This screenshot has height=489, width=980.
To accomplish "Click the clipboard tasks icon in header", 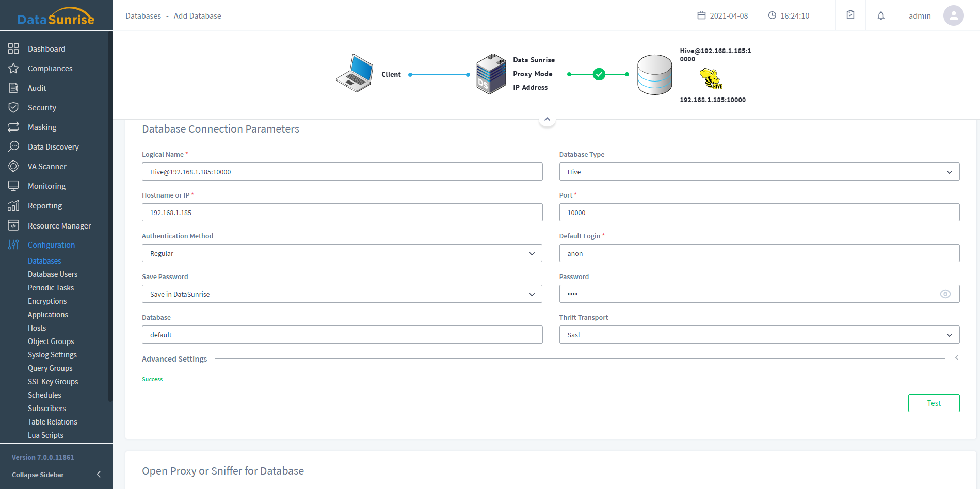I will coord(850,15).
